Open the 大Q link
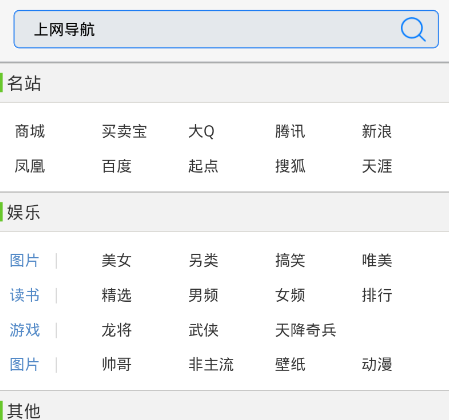 click(201, 131)
